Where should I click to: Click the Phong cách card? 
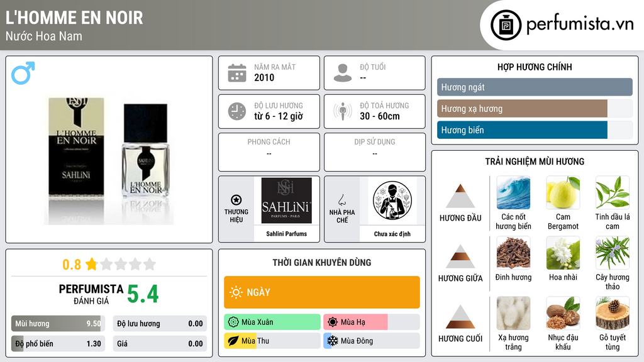269,152
